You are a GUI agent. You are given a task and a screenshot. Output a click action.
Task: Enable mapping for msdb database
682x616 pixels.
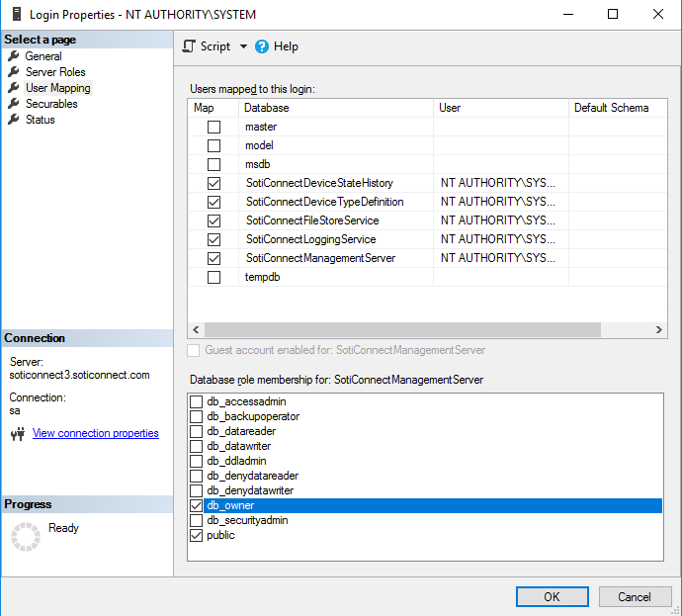[x=213, y=164]
